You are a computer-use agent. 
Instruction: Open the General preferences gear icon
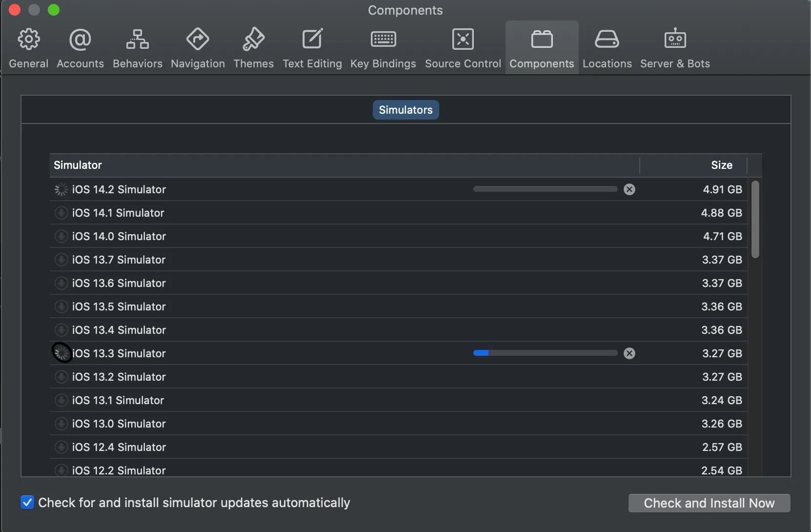coord(29,39)
